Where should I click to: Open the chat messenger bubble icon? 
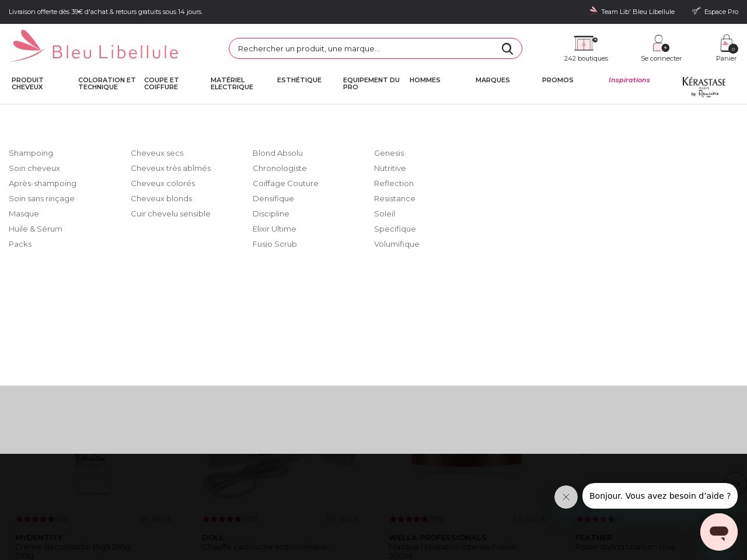tap(719, 532)
